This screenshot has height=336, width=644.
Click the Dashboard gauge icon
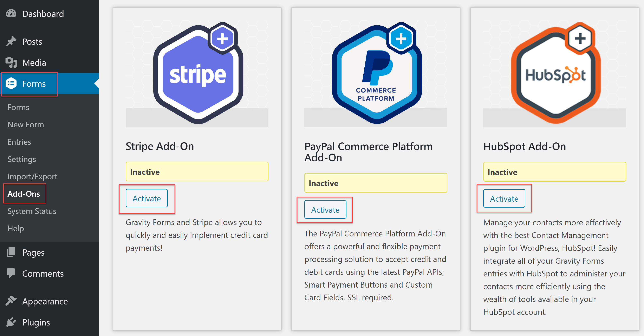(11, 13)
